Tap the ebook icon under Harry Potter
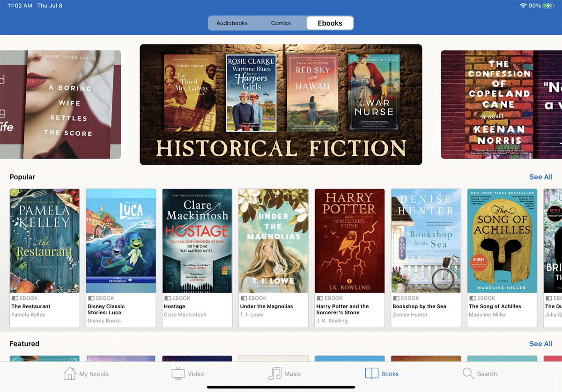 pyautogui.click(x=320, y=298)
